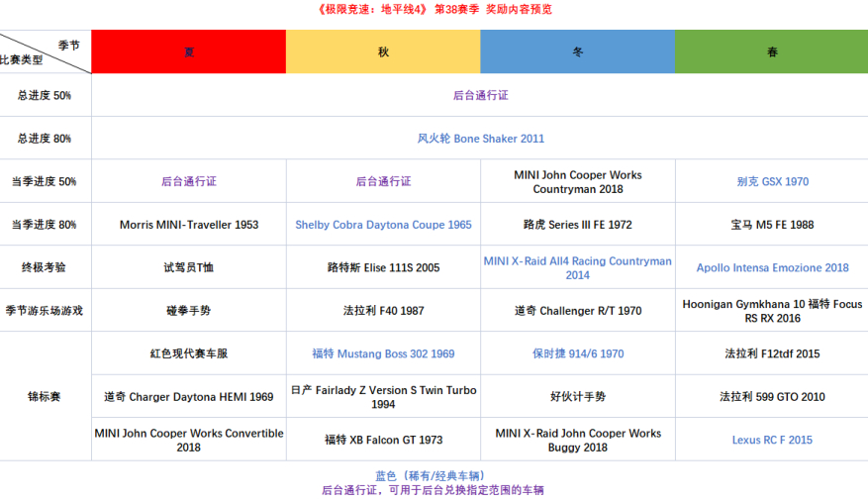Select the 当季进度 50% row label
This screenshot has width=868, height=501.
pyautogui.click(x=45, y=181)
